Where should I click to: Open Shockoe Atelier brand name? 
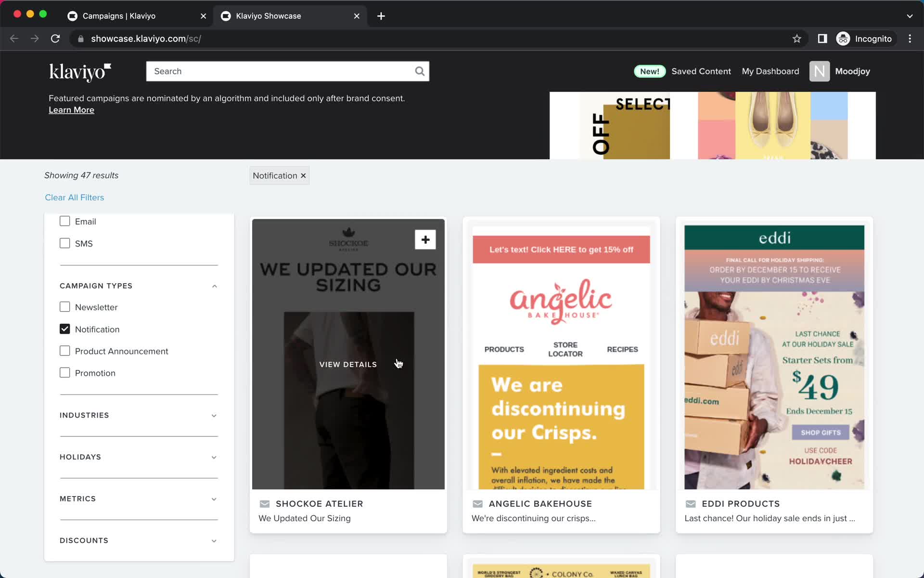(x=320, y=504)
